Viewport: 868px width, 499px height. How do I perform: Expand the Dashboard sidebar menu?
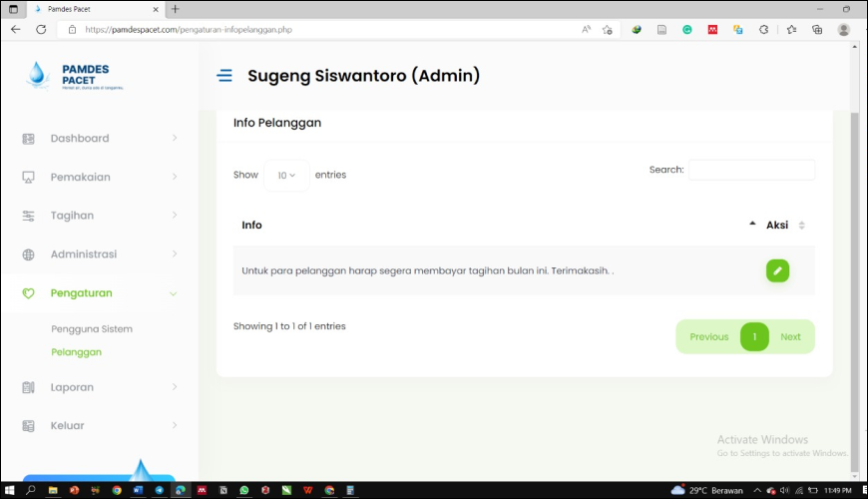click(x=100, y=139)
